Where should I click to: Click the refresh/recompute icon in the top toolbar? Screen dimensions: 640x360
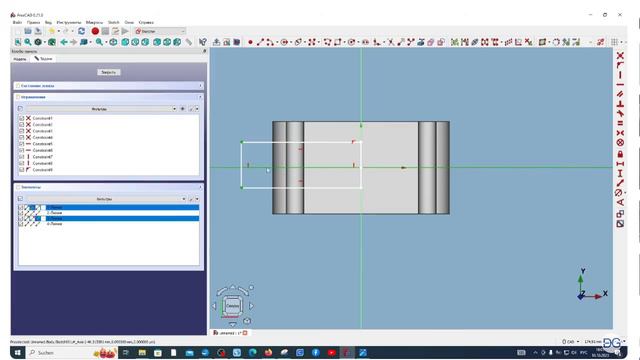click(x=81, y=31)
